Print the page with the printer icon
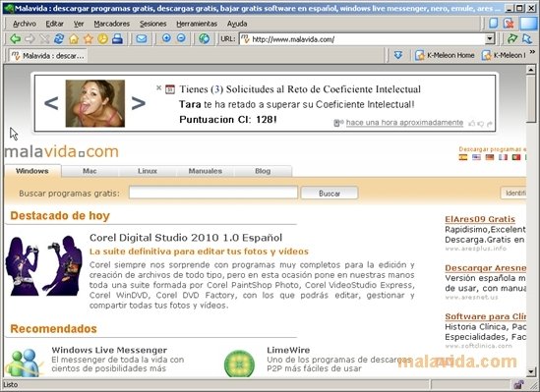 click(x=117, y=39)
